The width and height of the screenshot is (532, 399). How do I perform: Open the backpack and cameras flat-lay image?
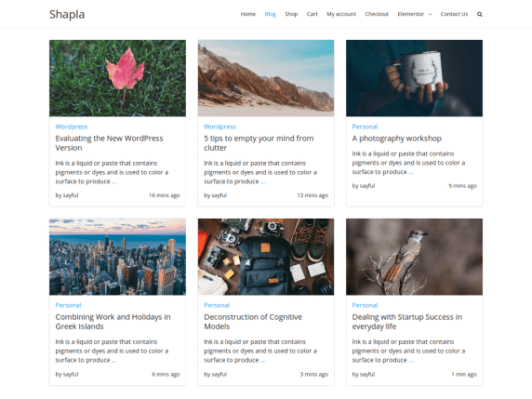266,257
